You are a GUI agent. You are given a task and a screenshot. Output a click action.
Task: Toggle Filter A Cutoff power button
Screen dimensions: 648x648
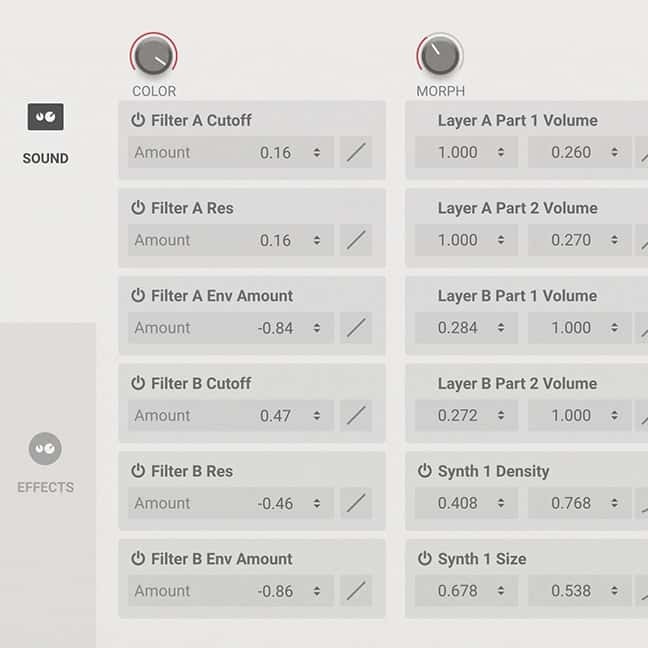138,120
